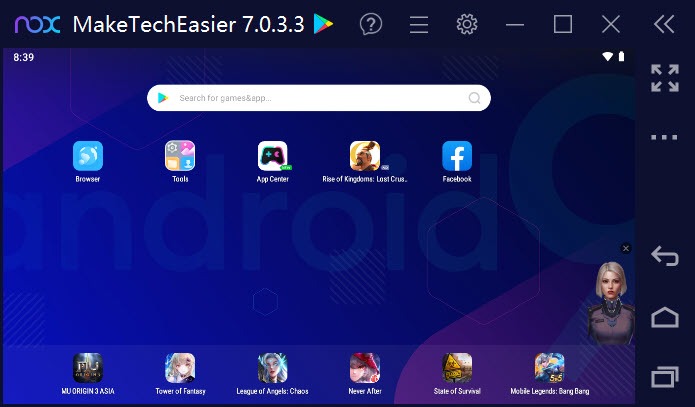Click the floating female character ad
This screenshot has height=407, width=695.
(x=611, y=303)
